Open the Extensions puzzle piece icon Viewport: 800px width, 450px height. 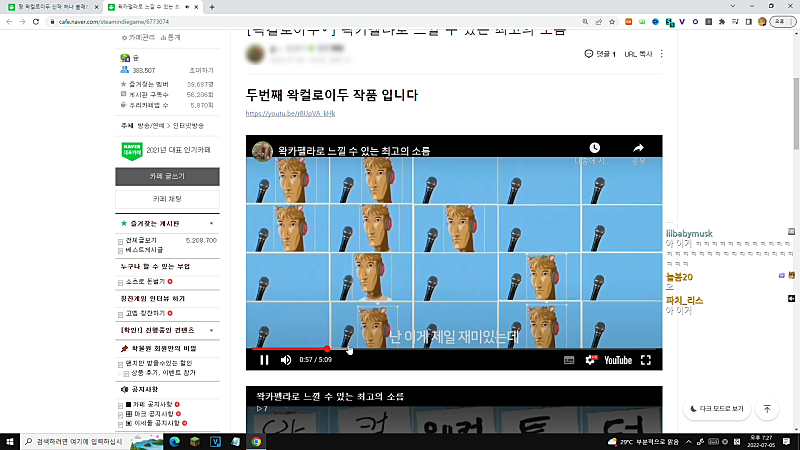721,22
